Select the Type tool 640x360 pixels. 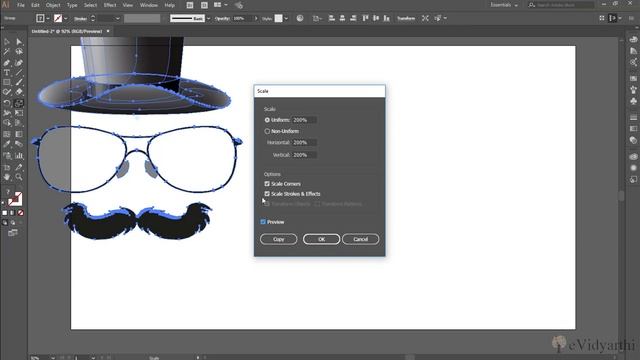pos(7,73)
